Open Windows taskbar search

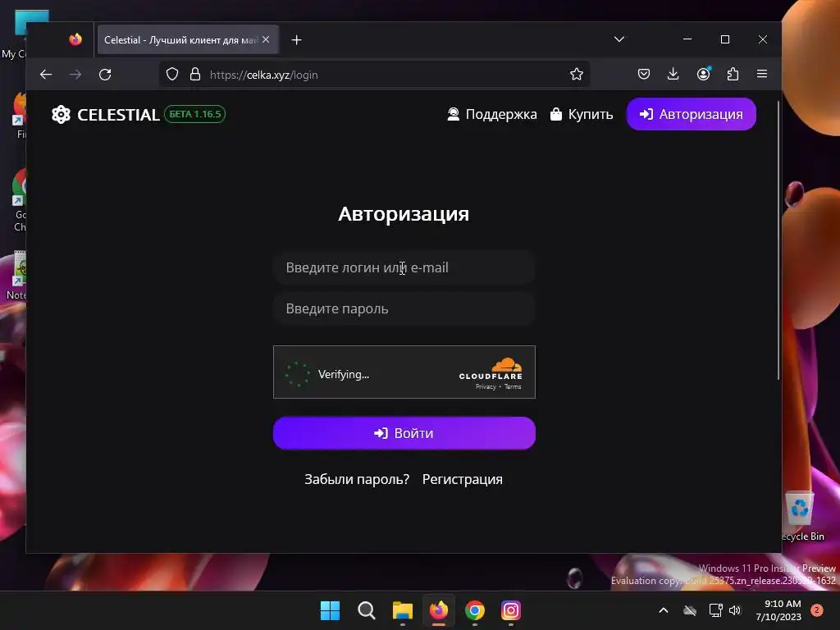[367, 610]
